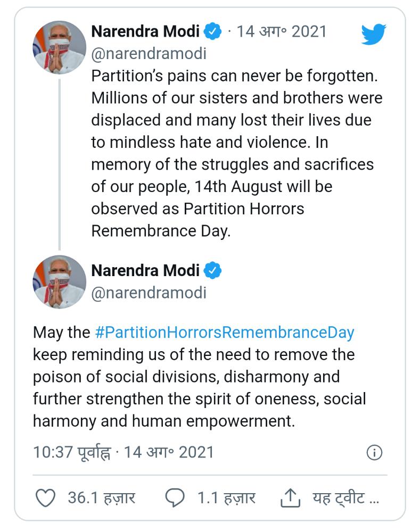Viewport: 420px width, 532px height.
Task: Click the 1.1 हज़ार replies count
Action: [226, 498]
